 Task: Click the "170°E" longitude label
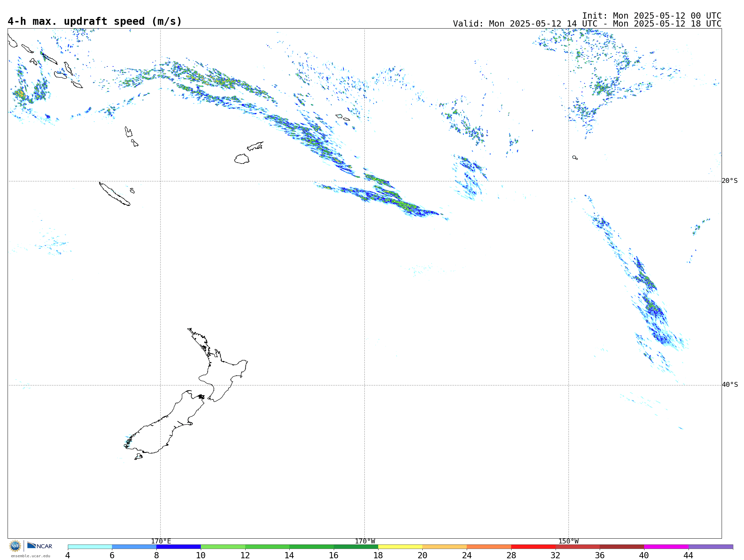161,541
